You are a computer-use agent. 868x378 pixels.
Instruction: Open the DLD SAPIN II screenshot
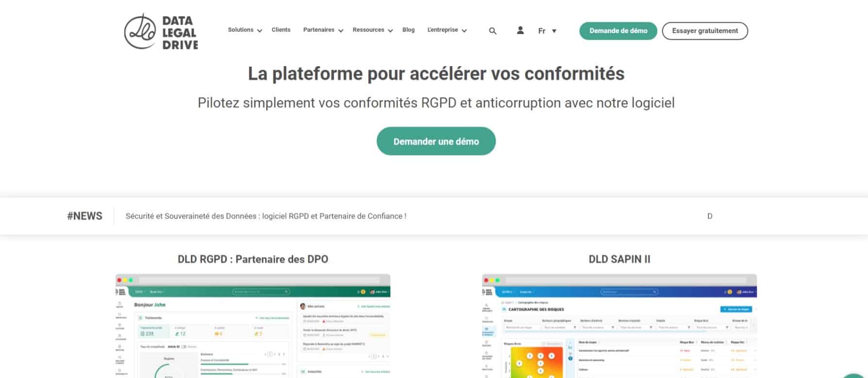[x=619, y=326]
